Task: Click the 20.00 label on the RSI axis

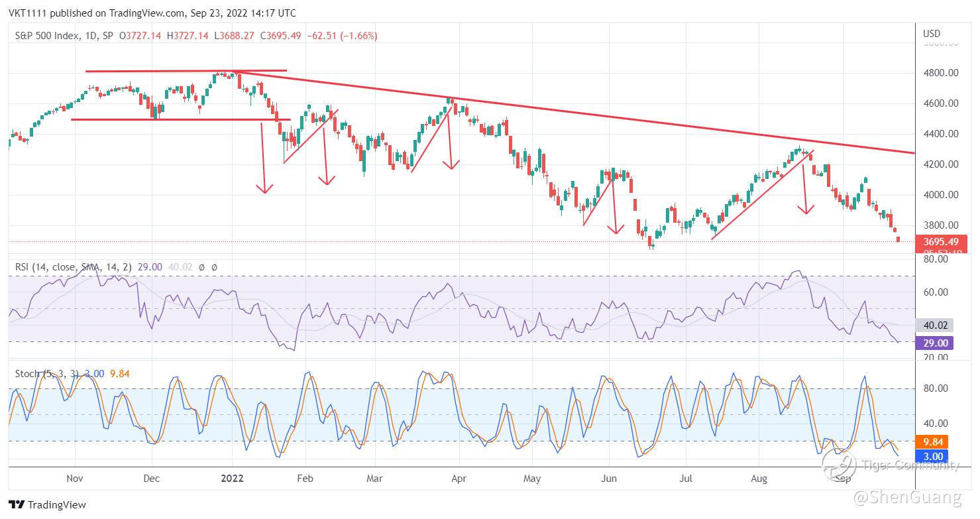Action: tap(937, 358)
